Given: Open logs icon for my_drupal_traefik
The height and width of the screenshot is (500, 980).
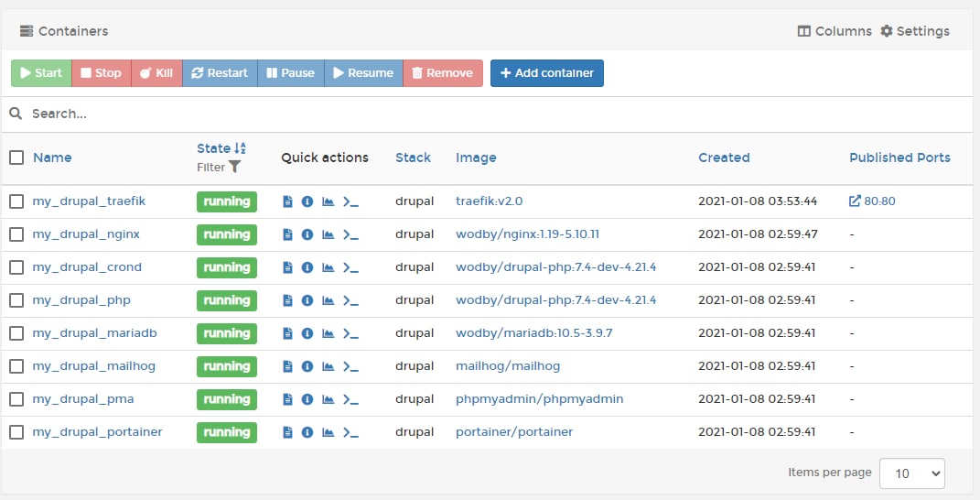Looking at the screenshot, I should tap(287, 201).
